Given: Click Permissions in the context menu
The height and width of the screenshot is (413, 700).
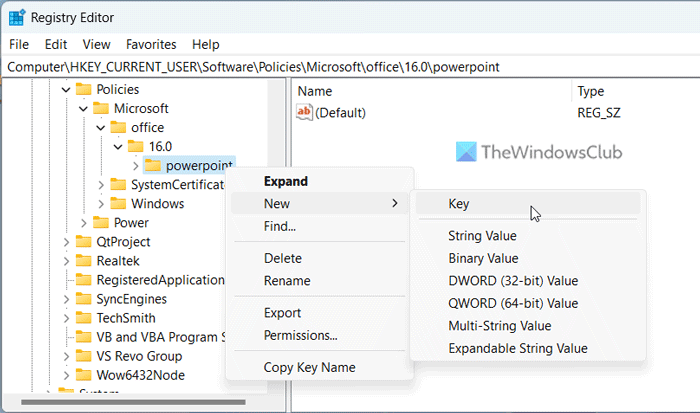Looking at the screenshot, I should click(300, 335).
